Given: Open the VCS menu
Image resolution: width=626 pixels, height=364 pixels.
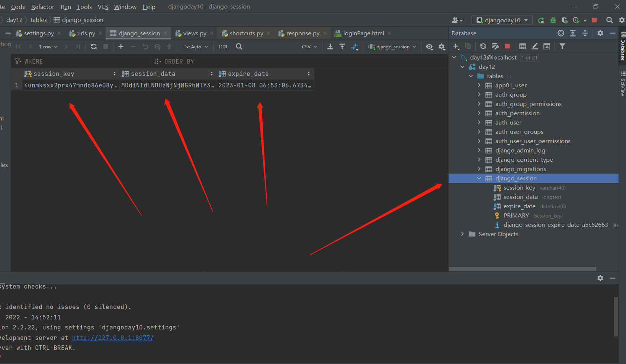Looking at the screenshot, I should click(x=103, y=7).
